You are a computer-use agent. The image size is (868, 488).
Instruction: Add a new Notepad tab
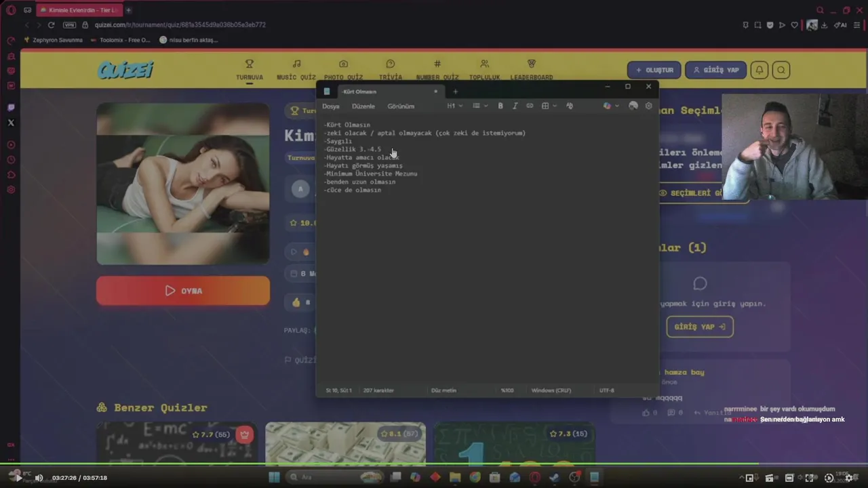tap(455, 91)
